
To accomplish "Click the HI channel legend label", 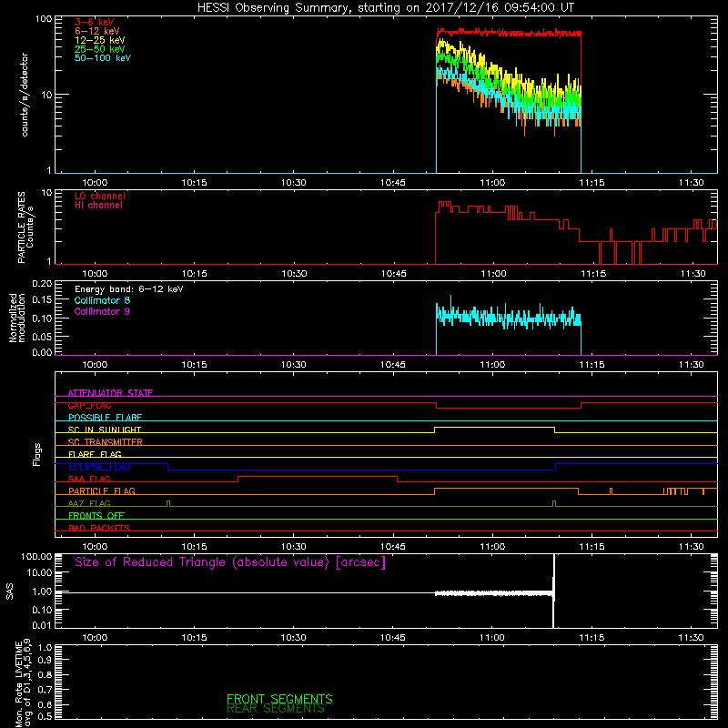I will [x=98, y=206].
